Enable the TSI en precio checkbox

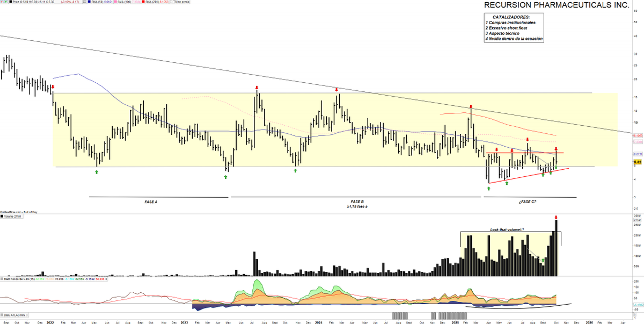click(171, 2)
